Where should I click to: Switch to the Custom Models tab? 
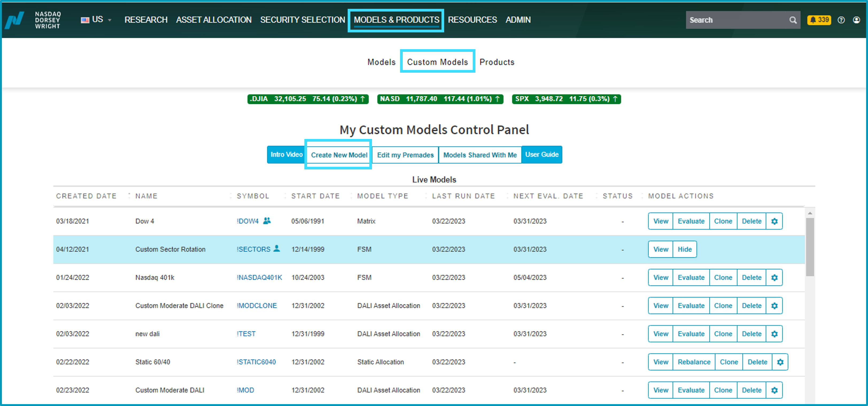click(x=437, y=62)
